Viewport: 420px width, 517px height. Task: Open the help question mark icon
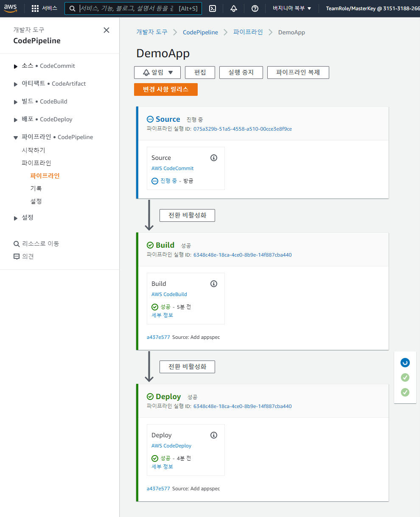(255, 8)
